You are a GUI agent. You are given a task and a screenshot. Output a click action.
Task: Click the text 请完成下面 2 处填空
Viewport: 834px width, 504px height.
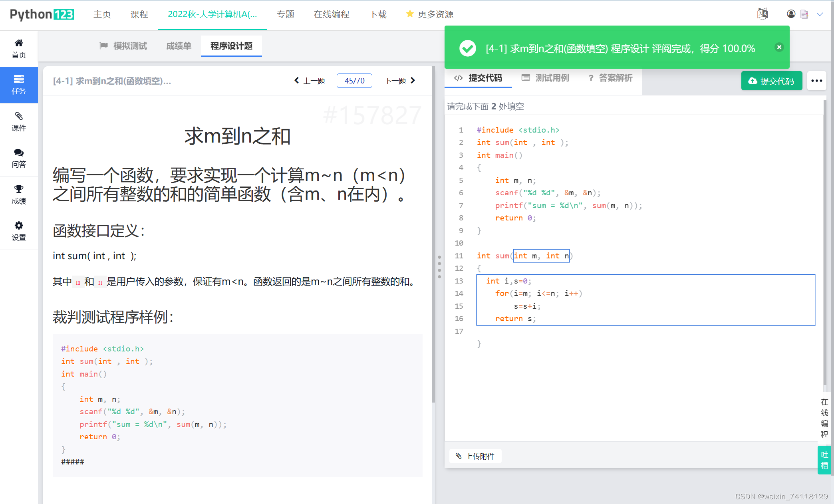pyautogui.click(x=485, y=106)
